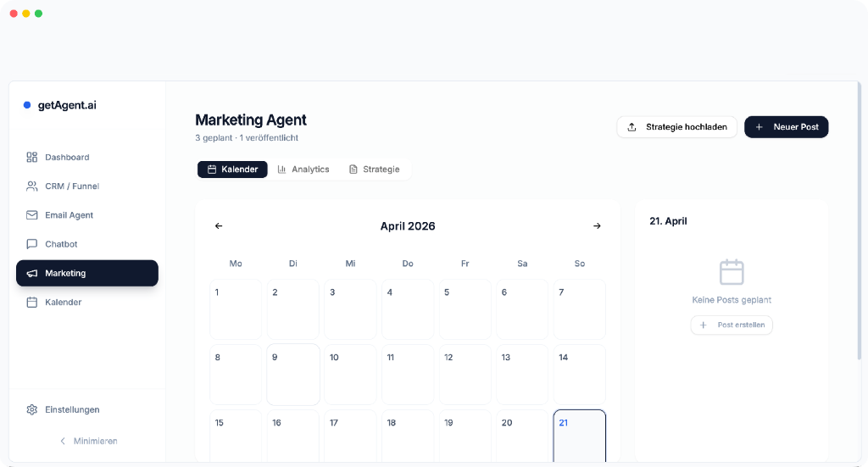Click the upload icon in Strategie hochladen
This screenshot has width=868, height=467.
(x=632, y=127)
